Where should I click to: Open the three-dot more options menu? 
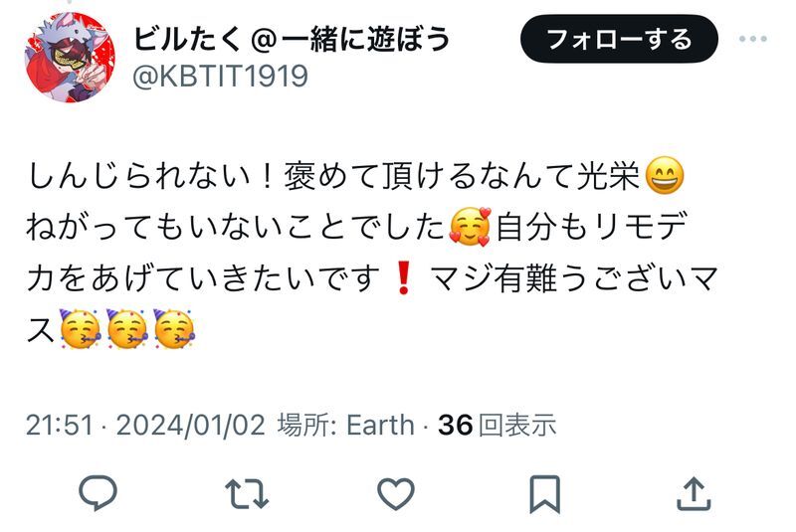pos(753,39)
